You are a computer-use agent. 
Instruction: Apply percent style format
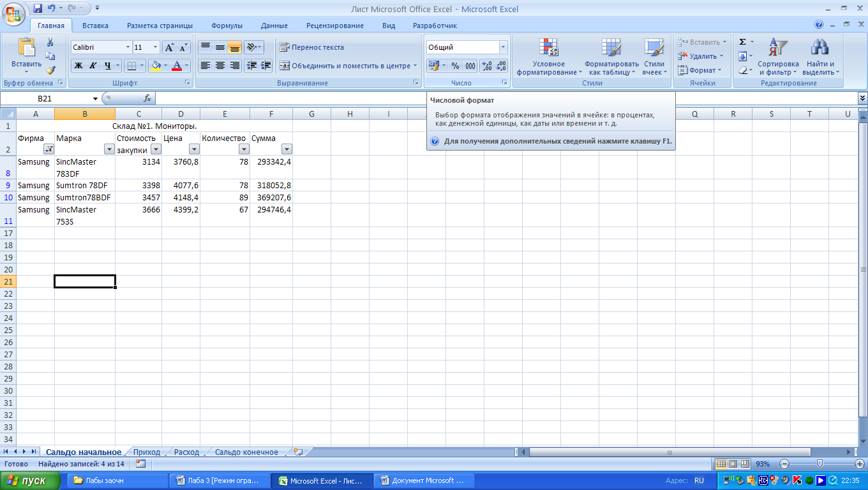point(455,66)
